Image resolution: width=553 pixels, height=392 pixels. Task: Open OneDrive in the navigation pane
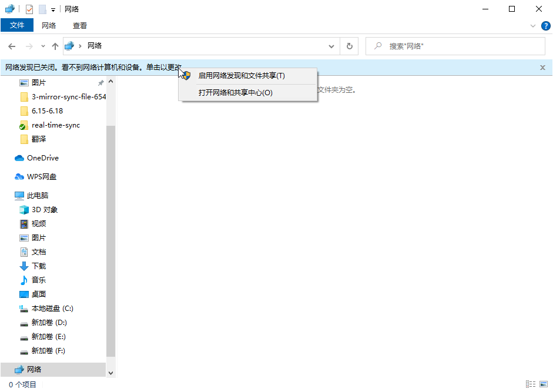pos(42,158)
